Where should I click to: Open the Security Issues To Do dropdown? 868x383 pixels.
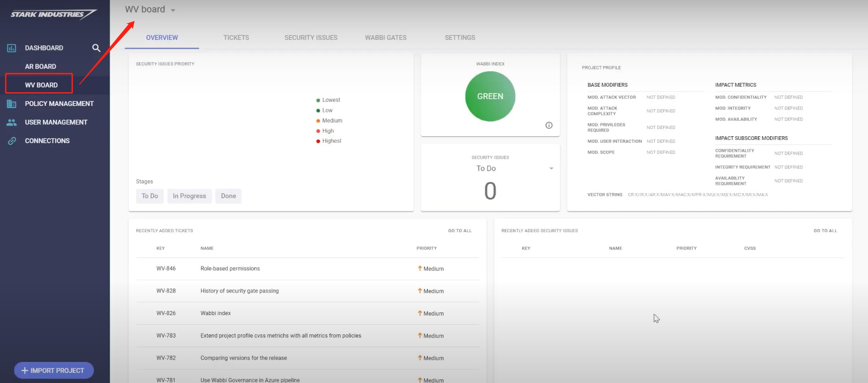(551, 168)
